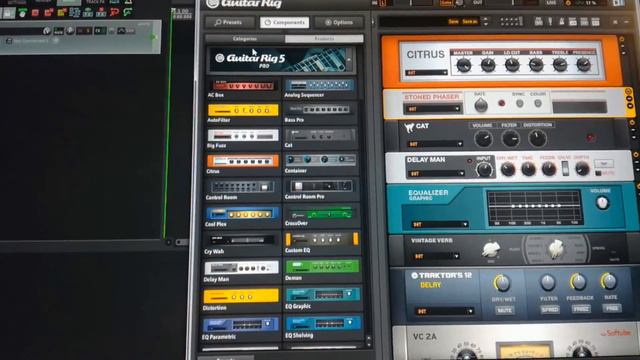
Task: Open the Cat preset dropdown
Action: click(x=435, y=144)
